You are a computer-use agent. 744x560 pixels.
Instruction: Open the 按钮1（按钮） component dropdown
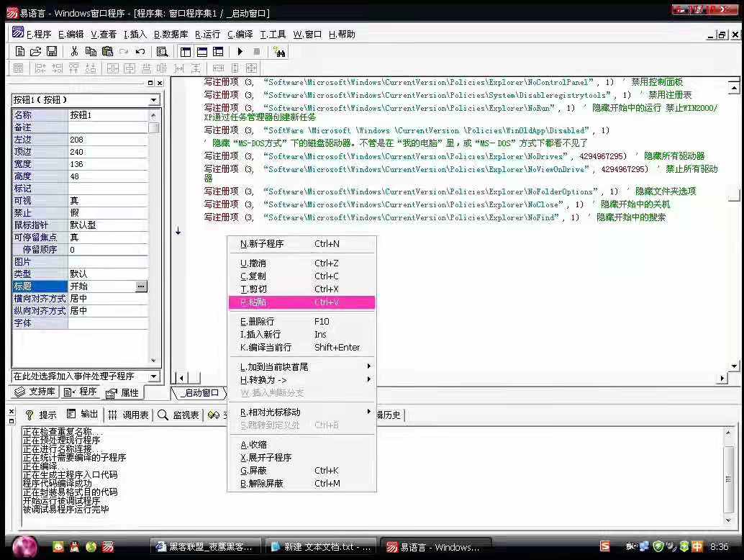click(154, 100)
